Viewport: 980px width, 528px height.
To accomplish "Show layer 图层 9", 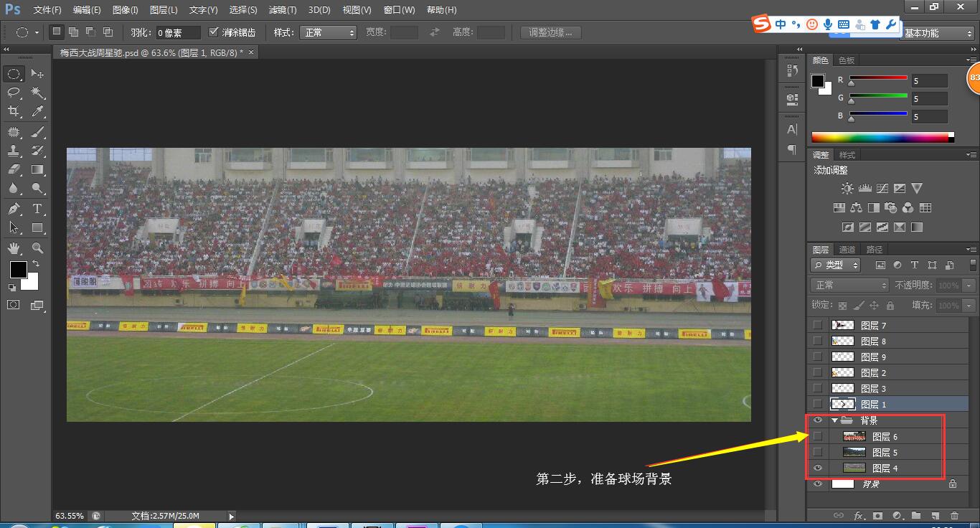I will [818, 357].
